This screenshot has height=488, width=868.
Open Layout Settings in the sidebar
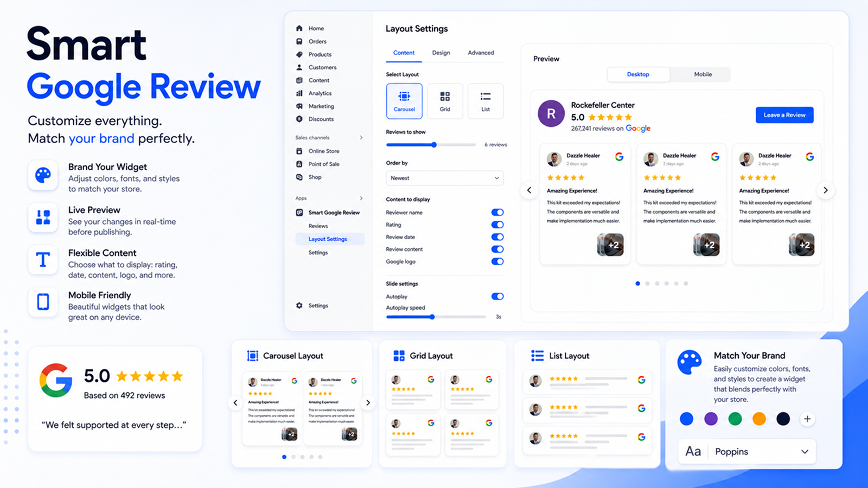pos(330,239)
